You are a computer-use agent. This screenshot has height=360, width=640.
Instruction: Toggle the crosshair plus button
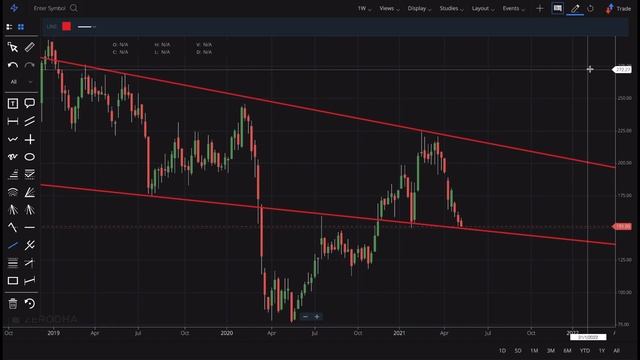540,8
